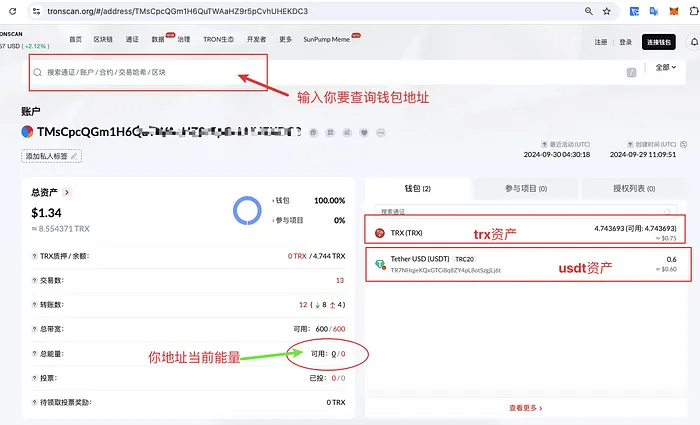The height and width of the screenshot is (425, 700).
Task: Click the help icon next to 待领取投票奖励
Action: pyautogui.click(x=34, y=402)
